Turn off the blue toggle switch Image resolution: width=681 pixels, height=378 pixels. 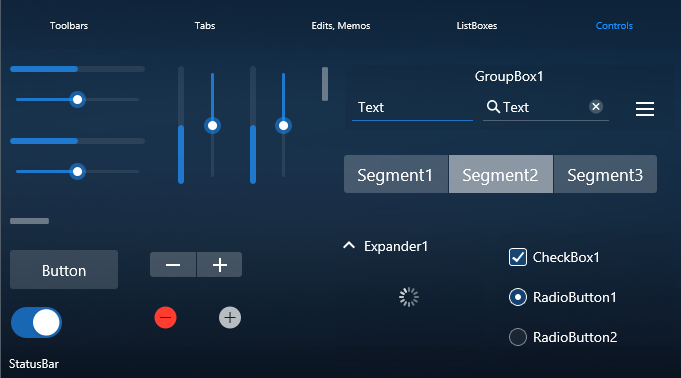[x=36, y=322]
